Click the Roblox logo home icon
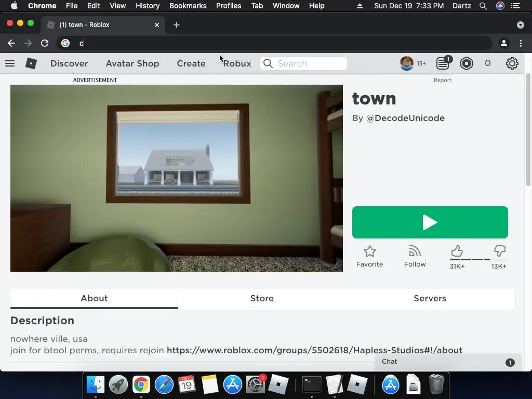This screenshot has height=399, width=532. [x=31, y=63]
